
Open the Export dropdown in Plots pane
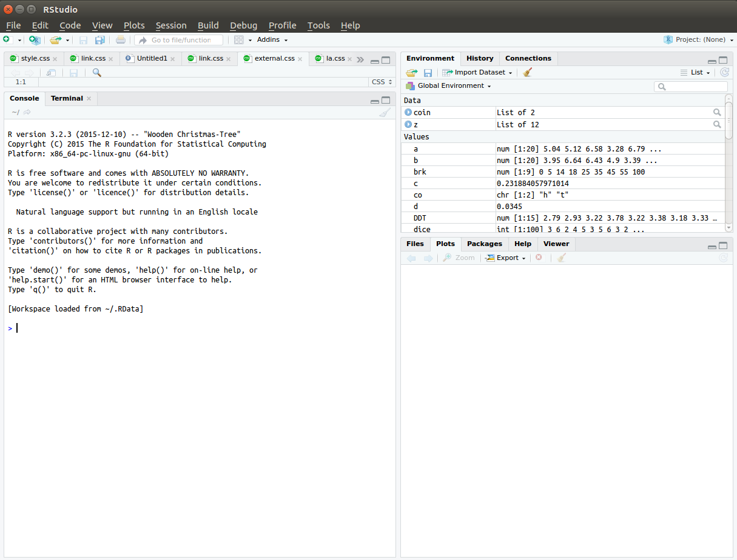click(x=505, y=258)
